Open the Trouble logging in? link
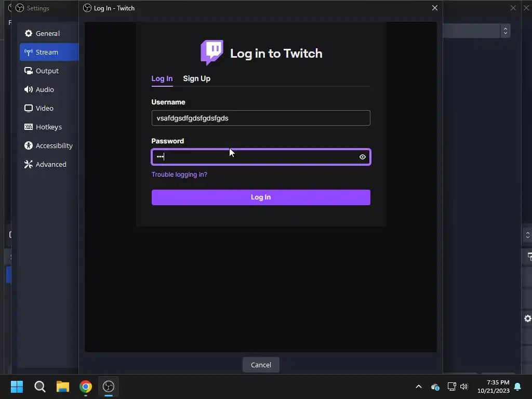This screenshot has width=532, height=399. 179,175
